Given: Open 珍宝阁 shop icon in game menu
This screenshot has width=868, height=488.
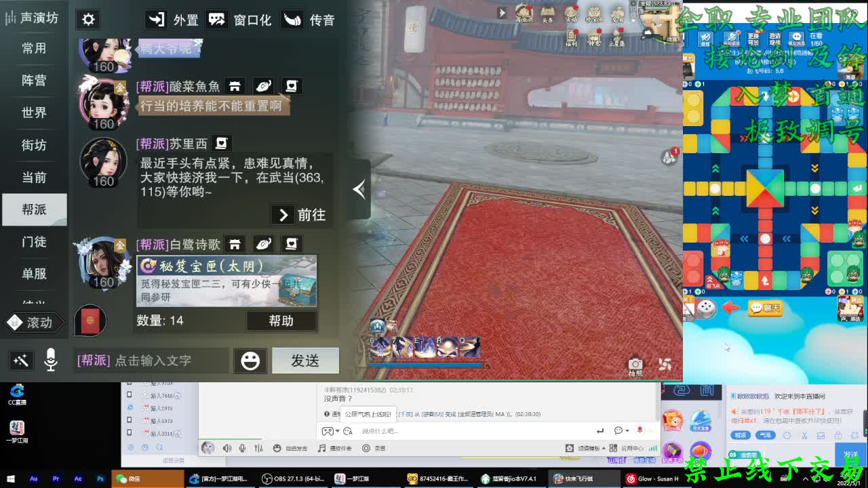Looking at the screenshot, I should [594, 14].
